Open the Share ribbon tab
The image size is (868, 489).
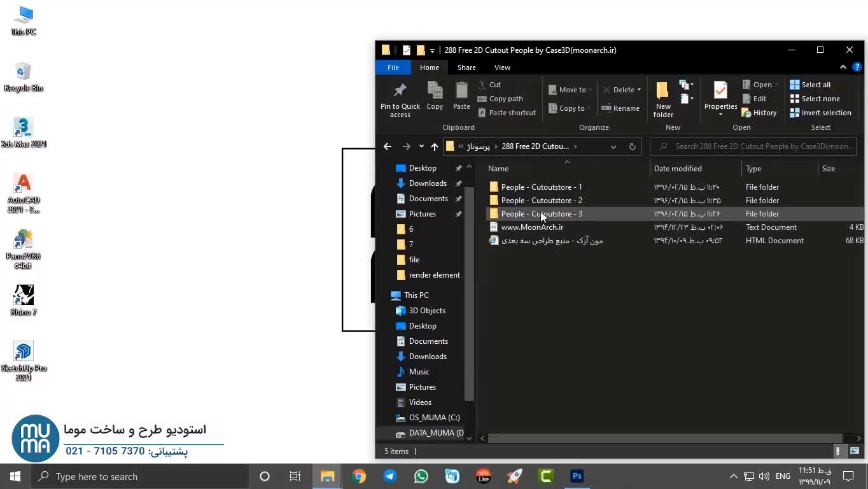coord(466,67)
